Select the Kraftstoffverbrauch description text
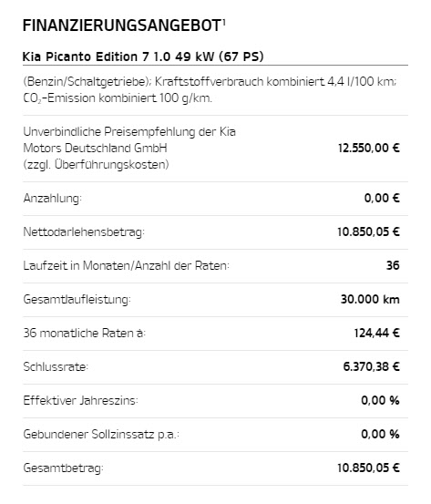The width and height of the screenshot is (431, 504). (x=210, y=82)
